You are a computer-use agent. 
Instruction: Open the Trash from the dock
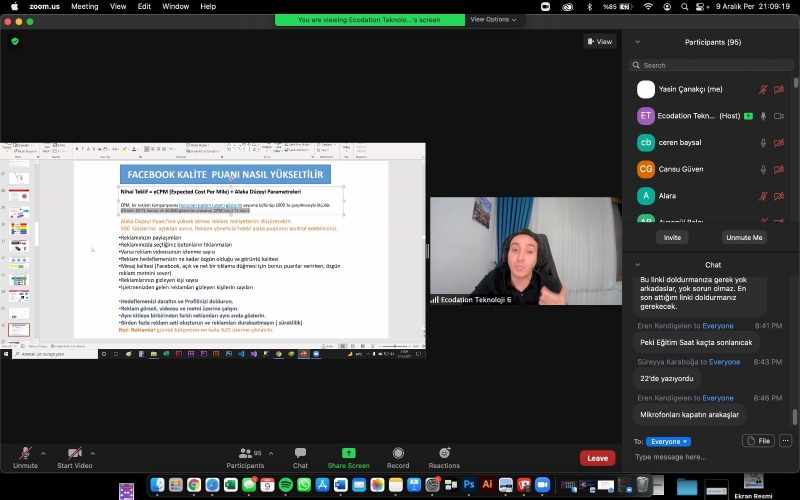(642, 484)
